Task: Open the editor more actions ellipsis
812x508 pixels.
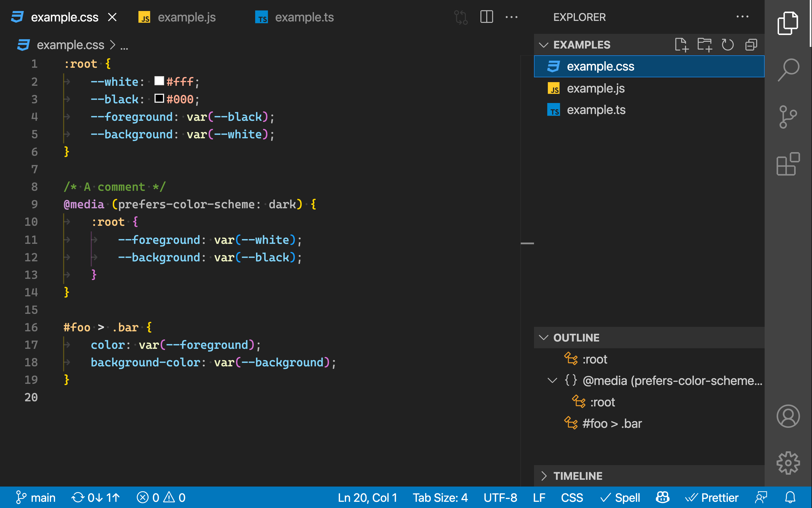Action: pyautogui.click(x=511, y=17)
